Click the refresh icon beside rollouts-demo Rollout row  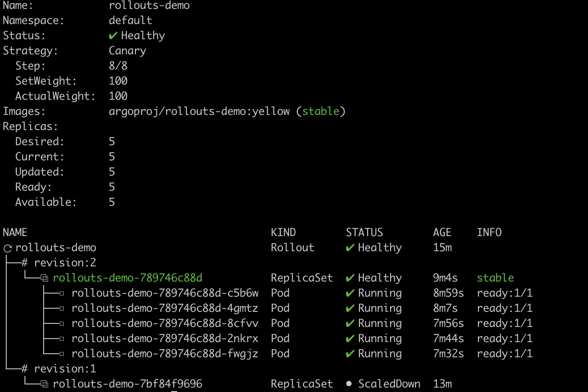[7, 248]
